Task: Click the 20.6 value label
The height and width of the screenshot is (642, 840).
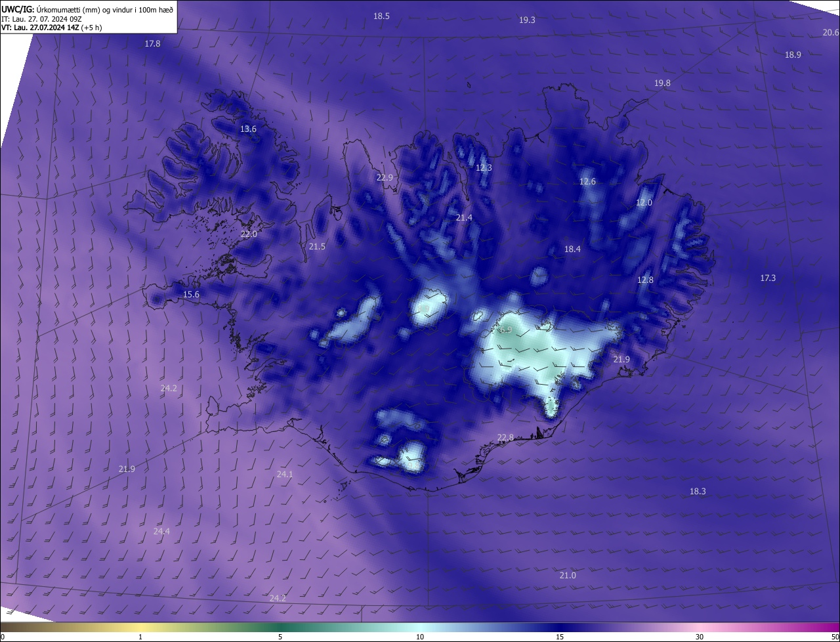Action: pyautogui.click(x=831, y=33)
